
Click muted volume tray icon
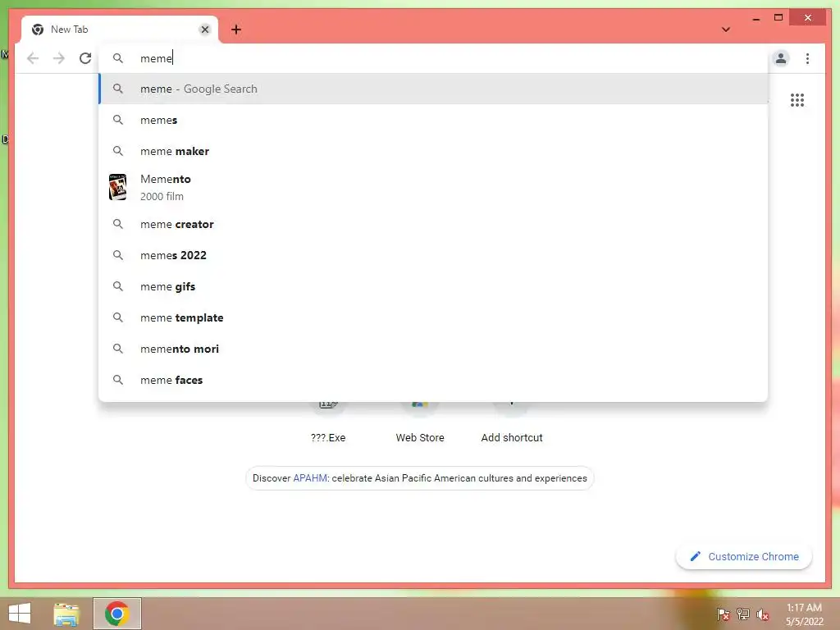(762, 614)
